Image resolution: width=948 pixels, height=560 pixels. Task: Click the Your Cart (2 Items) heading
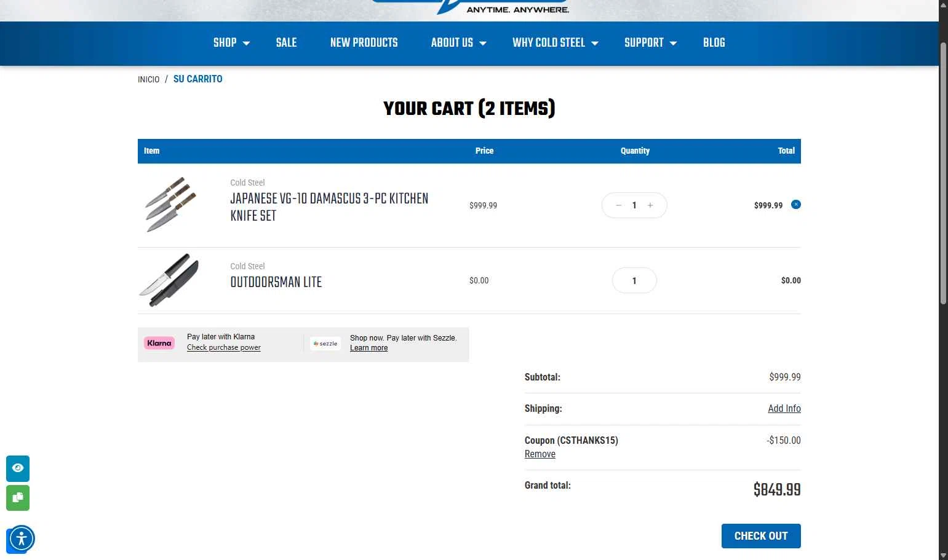pos(469,109)
